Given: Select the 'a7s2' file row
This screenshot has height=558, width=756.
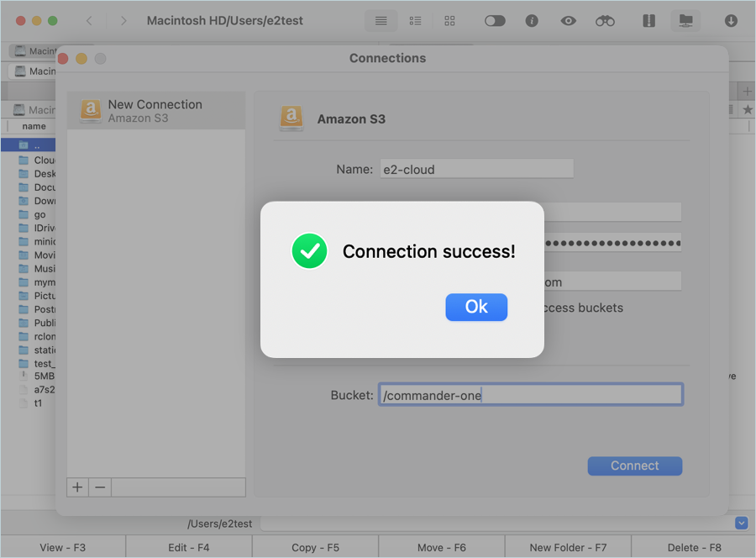Looking at the screenshot, I should click(29, 389).
